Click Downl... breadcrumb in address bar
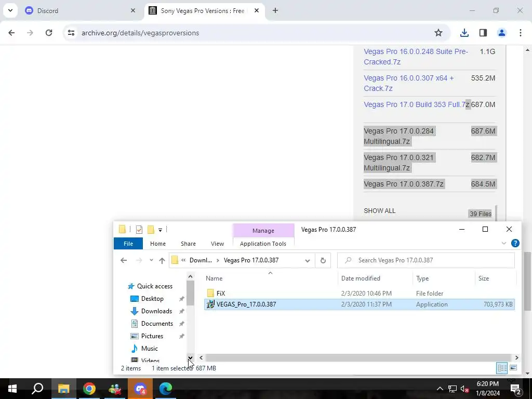 tap(201, 260)
